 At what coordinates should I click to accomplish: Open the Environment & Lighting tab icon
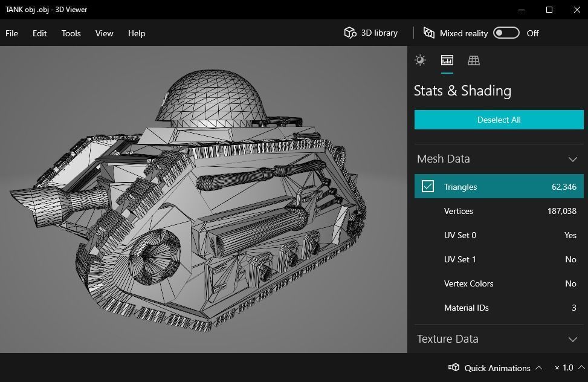420,60
